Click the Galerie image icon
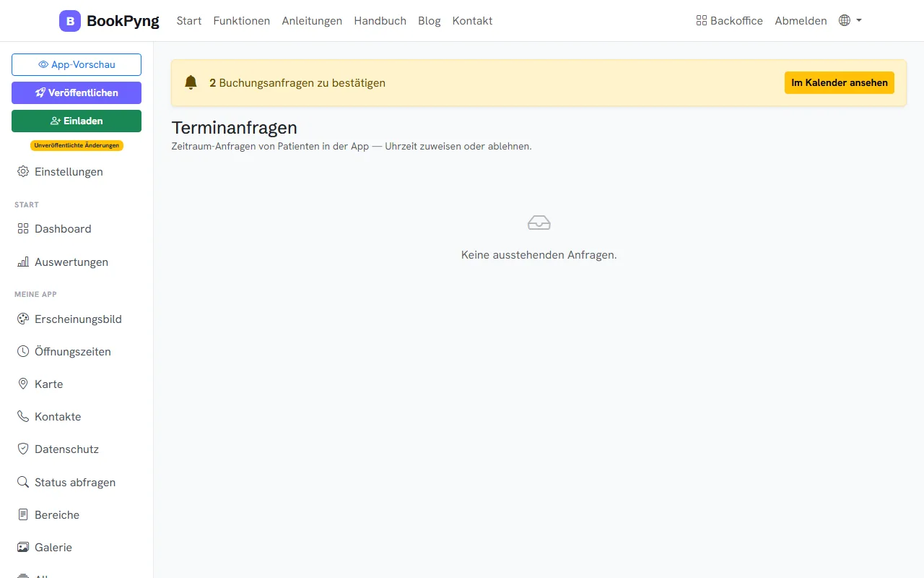 [23, 548]
